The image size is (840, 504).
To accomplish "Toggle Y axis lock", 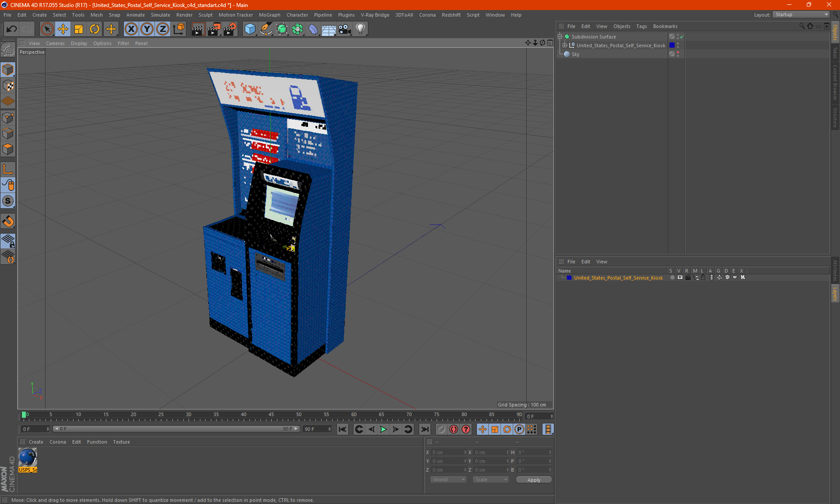I will (147, 29).
